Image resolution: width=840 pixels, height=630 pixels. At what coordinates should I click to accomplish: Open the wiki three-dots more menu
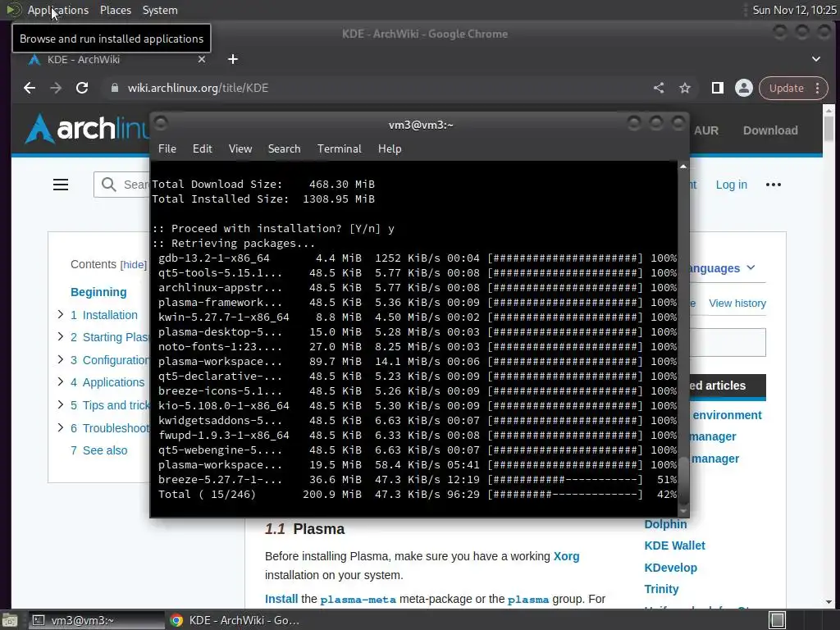point(773,185)
